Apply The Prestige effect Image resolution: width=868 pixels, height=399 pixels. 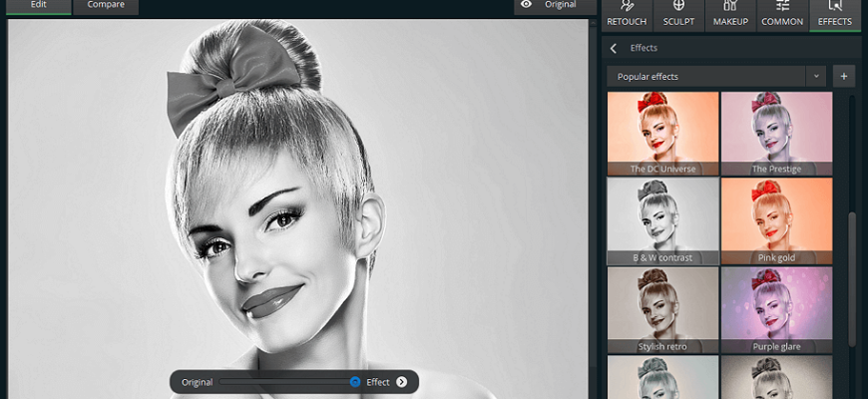(776, 134)
